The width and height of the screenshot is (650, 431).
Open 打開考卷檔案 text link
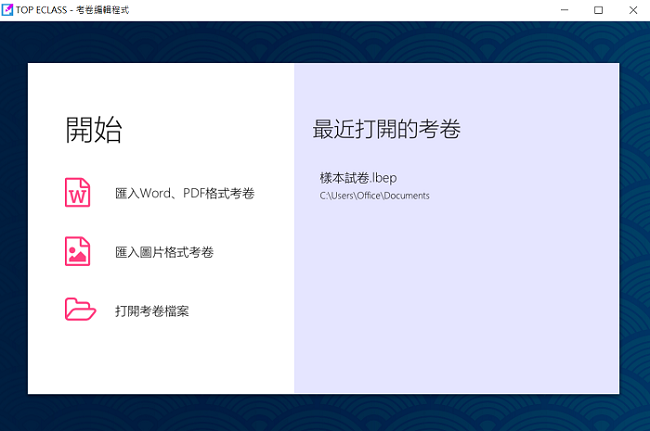[x=152, y=311]
